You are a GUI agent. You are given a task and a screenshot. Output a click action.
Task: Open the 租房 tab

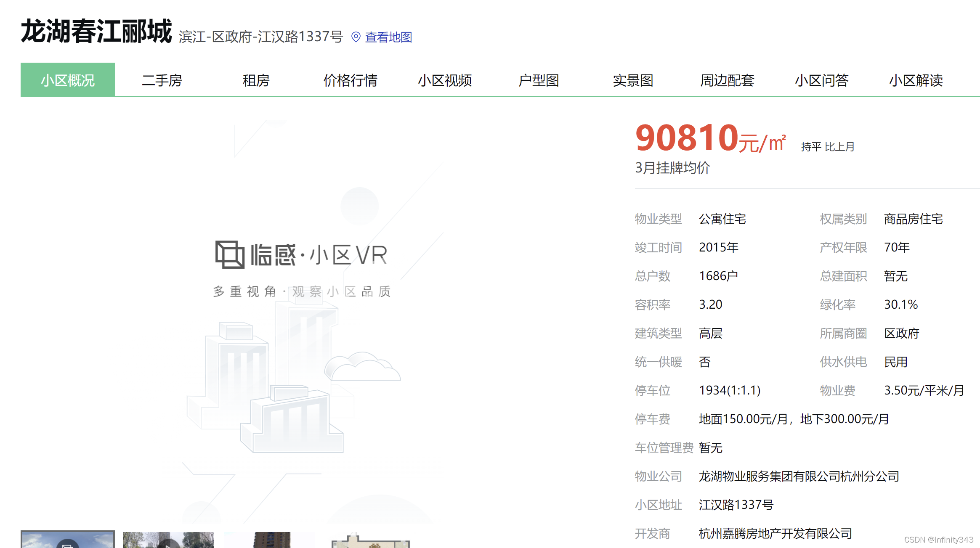[x=256, y=80]
